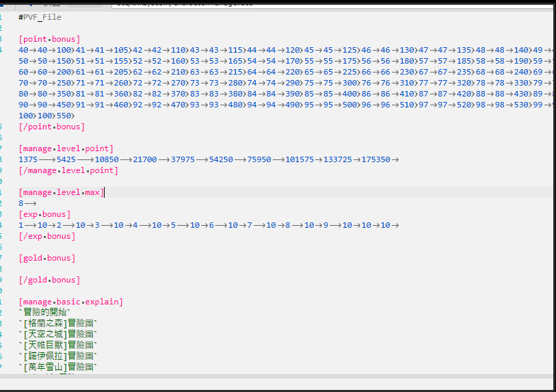Click the value 175350 in manage level points
556x392 pixels.
coord(376,159)
